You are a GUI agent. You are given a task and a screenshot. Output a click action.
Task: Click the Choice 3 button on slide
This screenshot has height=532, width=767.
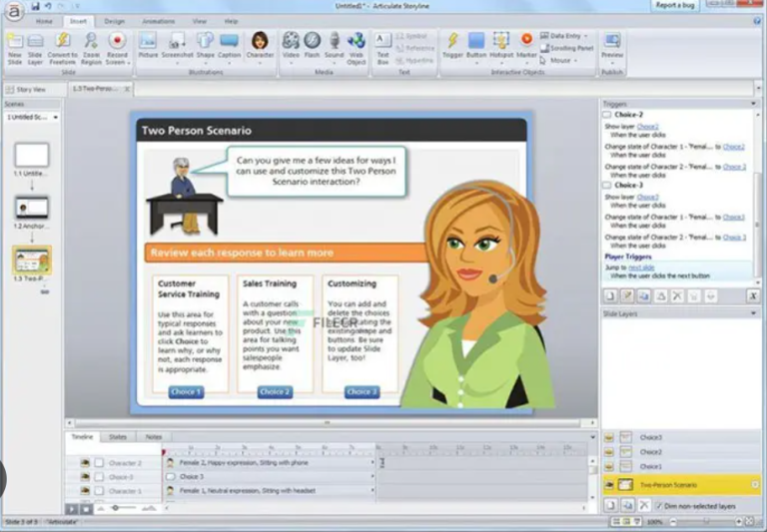pos(362,392)
